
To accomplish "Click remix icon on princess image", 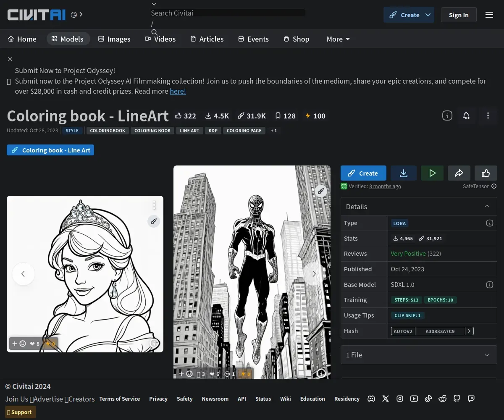I will (x=154, y=221).
